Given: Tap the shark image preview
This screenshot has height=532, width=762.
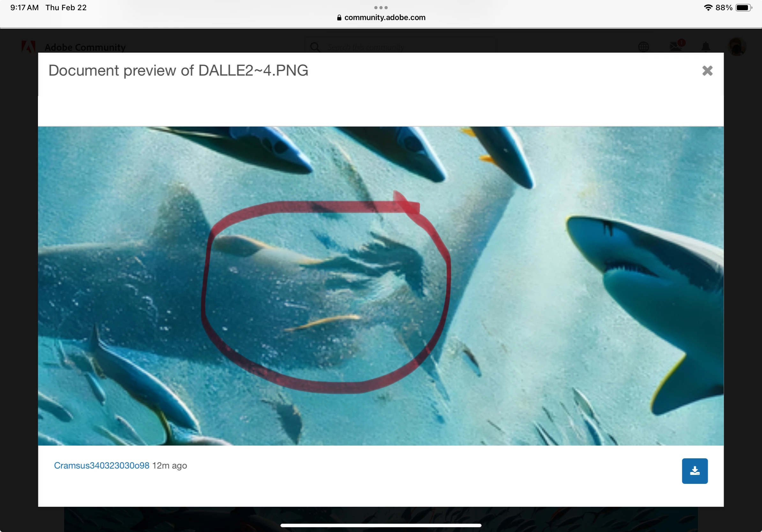Looking at the screenshot, I should pyautogui.click(x=381, y=285).
